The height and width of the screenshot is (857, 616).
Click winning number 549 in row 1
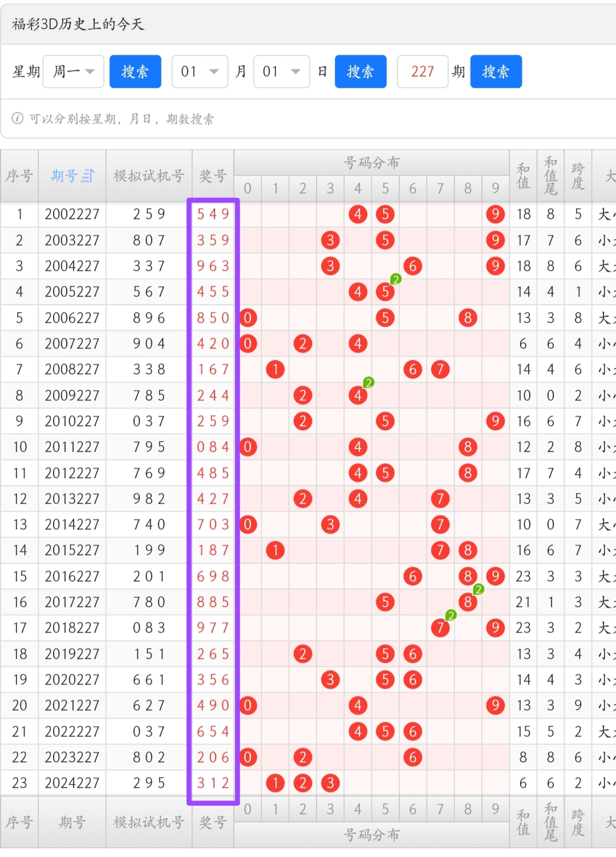pyautogui.click(x=213, y=214)
